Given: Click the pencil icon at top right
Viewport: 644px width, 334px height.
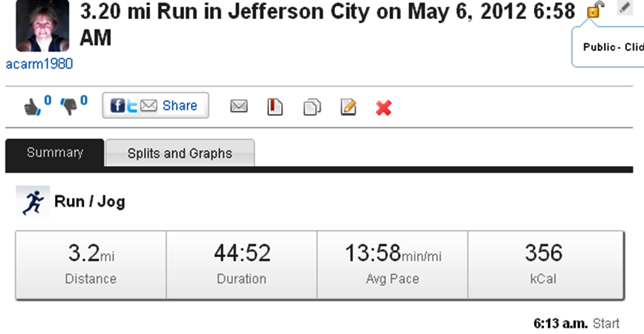Looking at the screenshot, I should [x=625, y=7].
